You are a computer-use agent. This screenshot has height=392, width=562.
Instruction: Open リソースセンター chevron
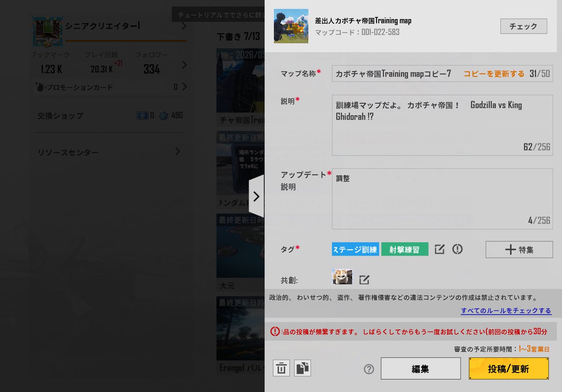click(177, 152)
